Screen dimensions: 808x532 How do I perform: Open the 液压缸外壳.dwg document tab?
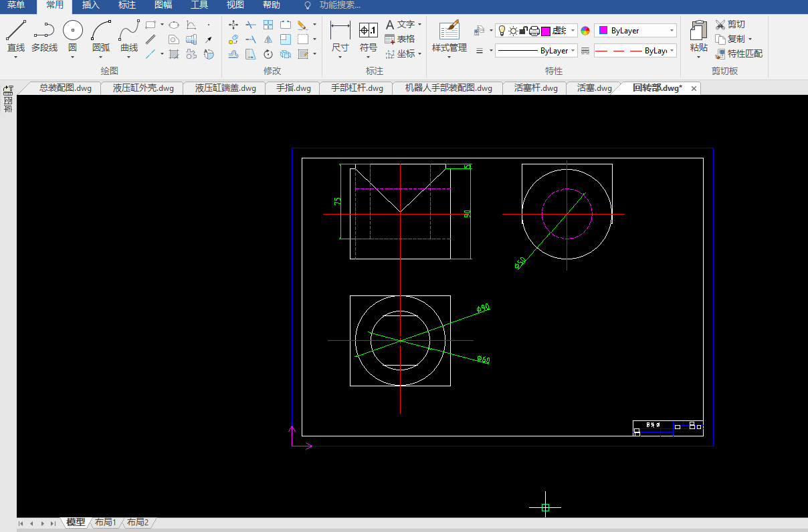pyautogui.click(x=142, y=88)
